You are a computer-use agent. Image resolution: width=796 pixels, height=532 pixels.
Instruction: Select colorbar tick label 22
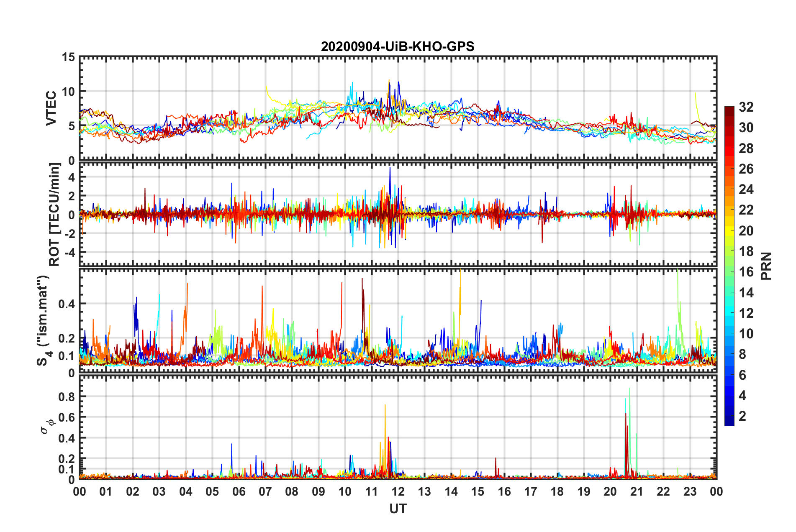click(x=746, y=210)
